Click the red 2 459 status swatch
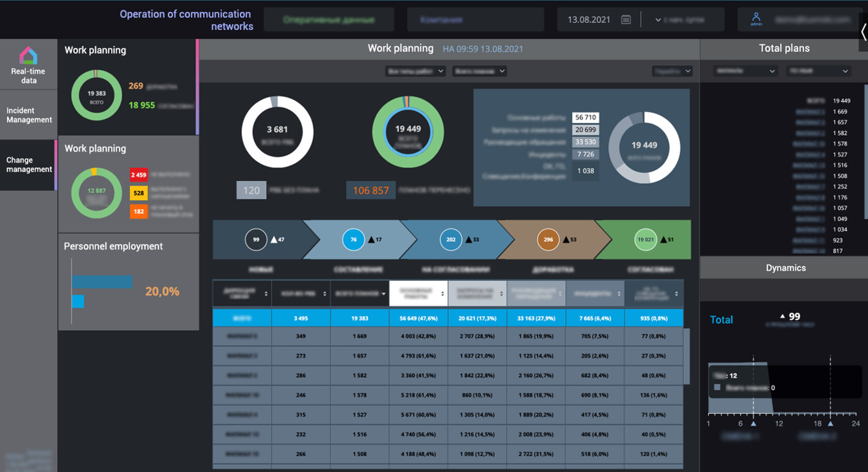 138,175
